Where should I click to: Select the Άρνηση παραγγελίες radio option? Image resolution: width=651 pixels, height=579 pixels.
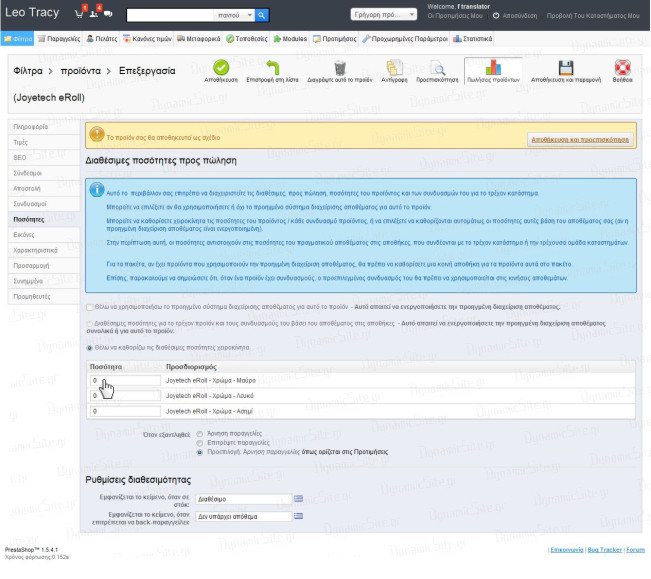point(200,434)
